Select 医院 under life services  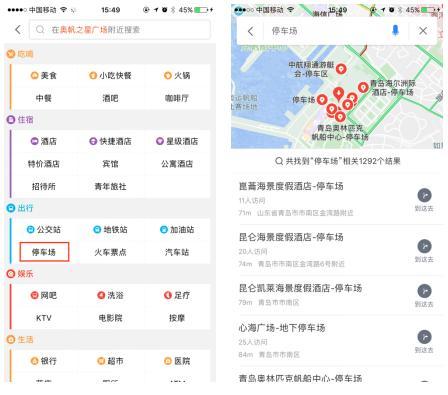pos(177,361)
